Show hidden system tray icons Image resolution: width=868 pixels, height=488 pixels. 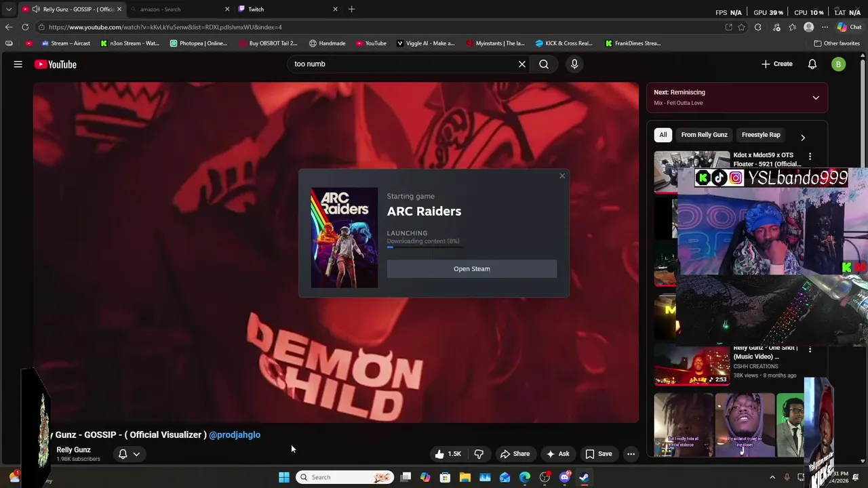(x=772, y=477)
